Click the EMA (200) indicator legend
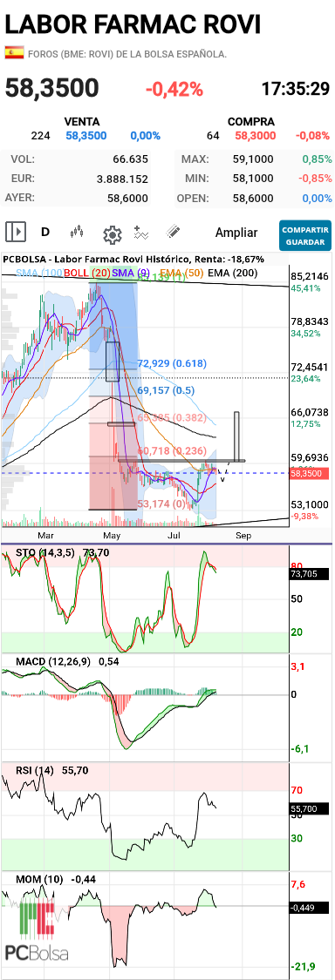The height and width of the screenshot is (980, 335). [x=232, y=273]
